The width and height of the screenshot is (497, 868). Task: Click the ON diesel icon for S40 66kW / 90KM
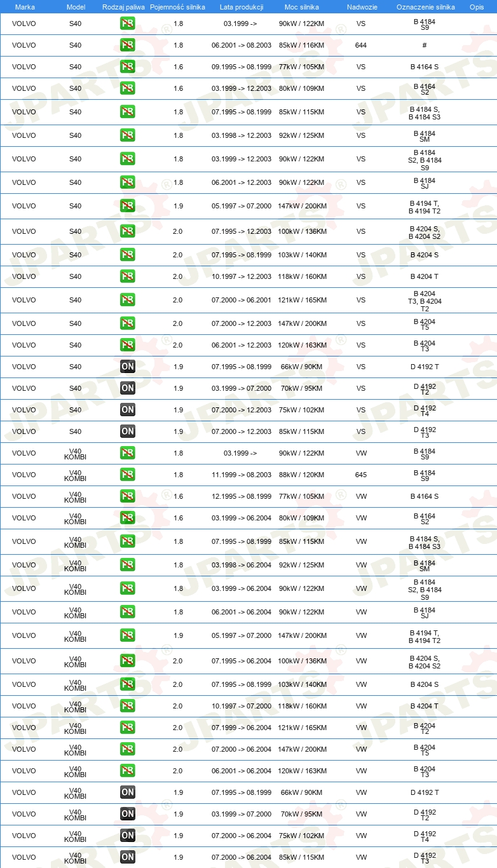pos(127,367)
